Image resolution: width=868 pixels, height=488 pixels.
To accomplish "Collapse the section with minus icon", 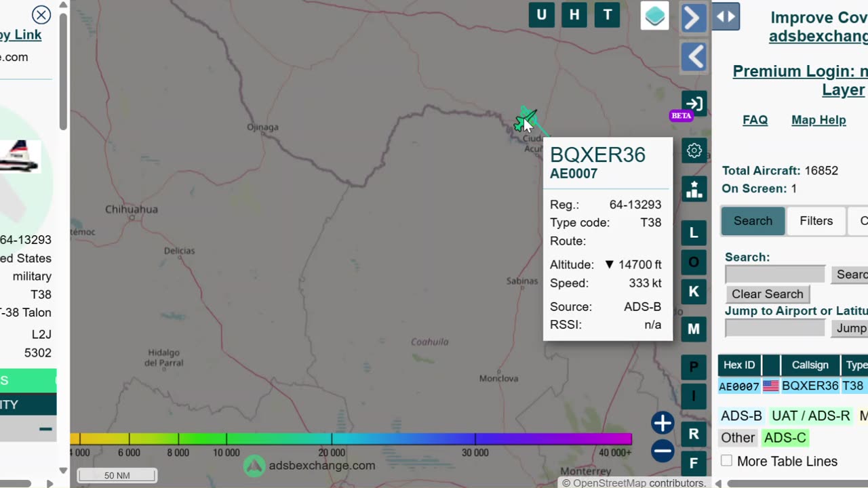I will pyautogui.click(x=45, y=429).
